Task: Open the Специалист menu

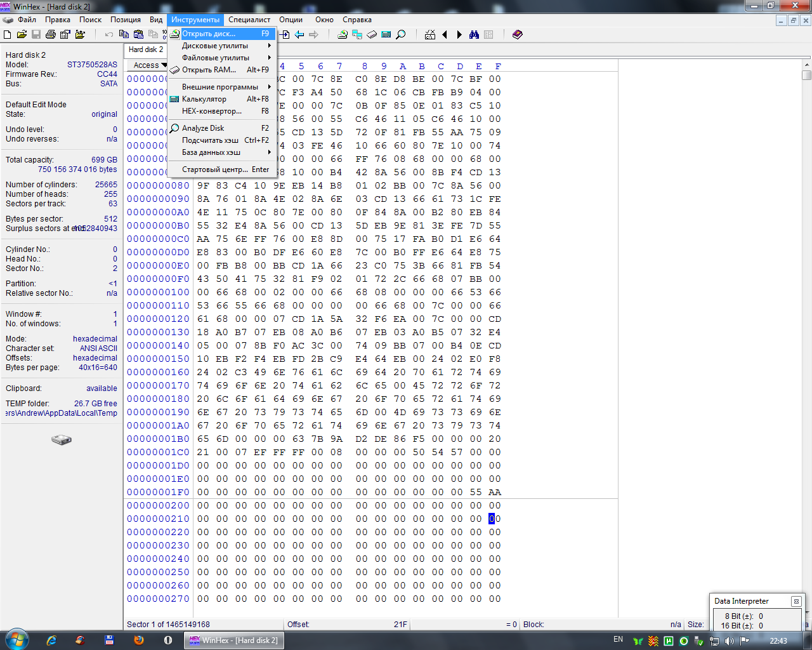Action: pyautogui.click(x=249, y=20)
